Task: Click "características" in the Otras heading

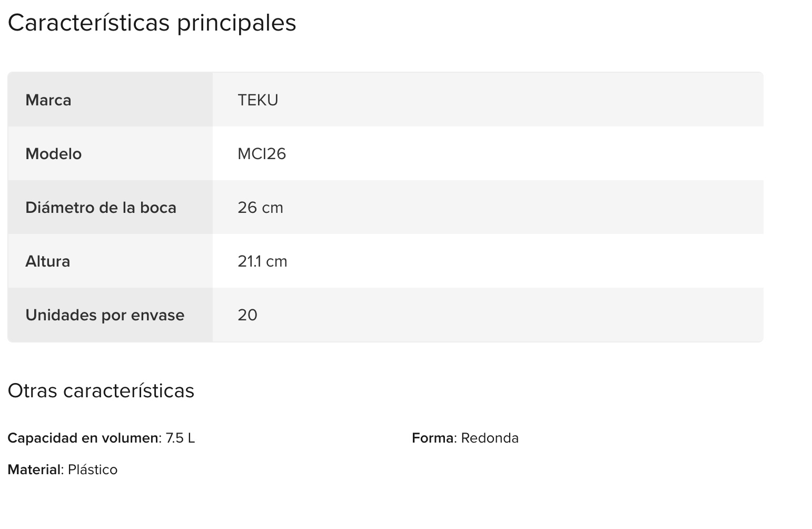Action: point(128,391)
